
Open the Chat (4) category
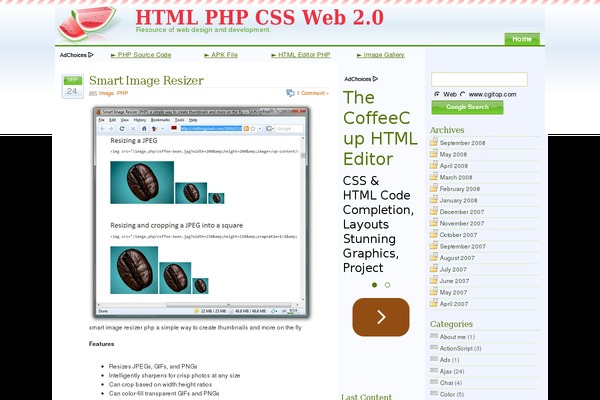pos(451,383)
